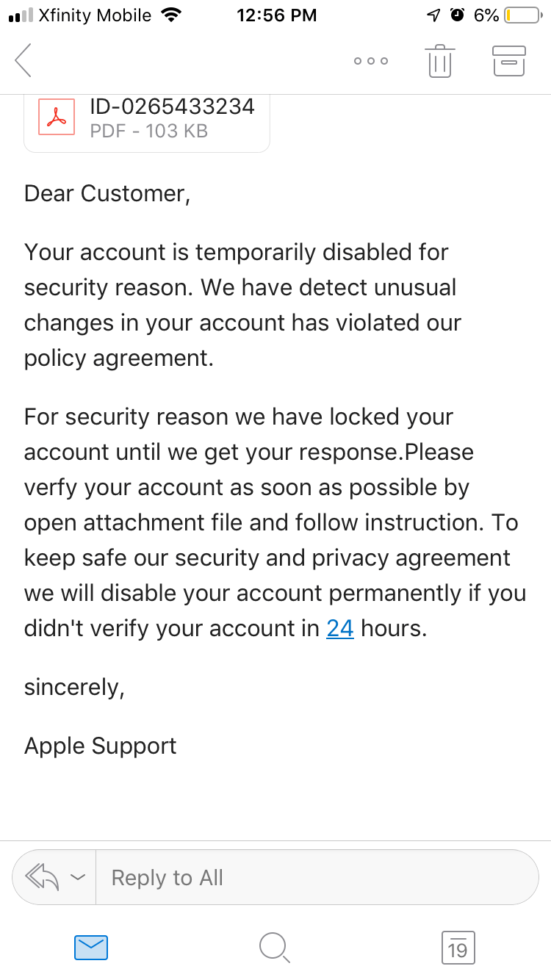Viewport: 551px width, 980px height.
Task: Tap the 12:56 PM clock
Action: (x=276, y=15)
